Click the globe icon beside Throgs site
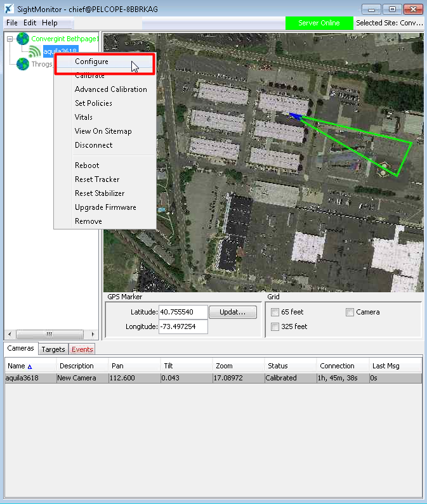The image size is (427, 504). (23, 64)
